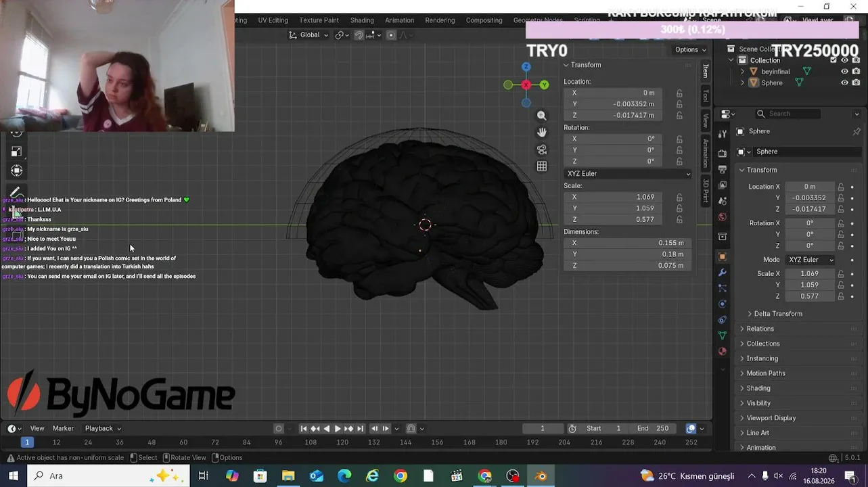Lock Scale Z in sidebar Transform

679,220
